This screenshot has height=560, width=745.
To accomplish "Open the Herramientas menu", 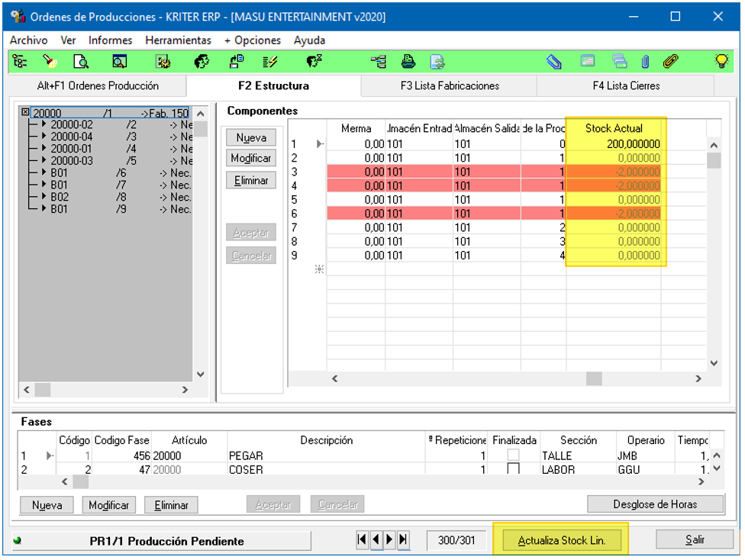I will coord(178,40).
